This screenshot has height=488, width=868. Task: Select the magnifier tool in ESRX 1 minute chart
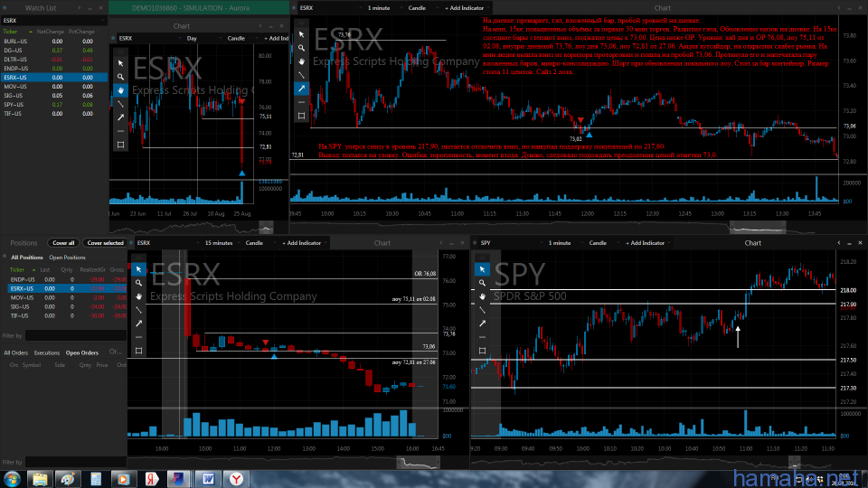pos(301,48)
